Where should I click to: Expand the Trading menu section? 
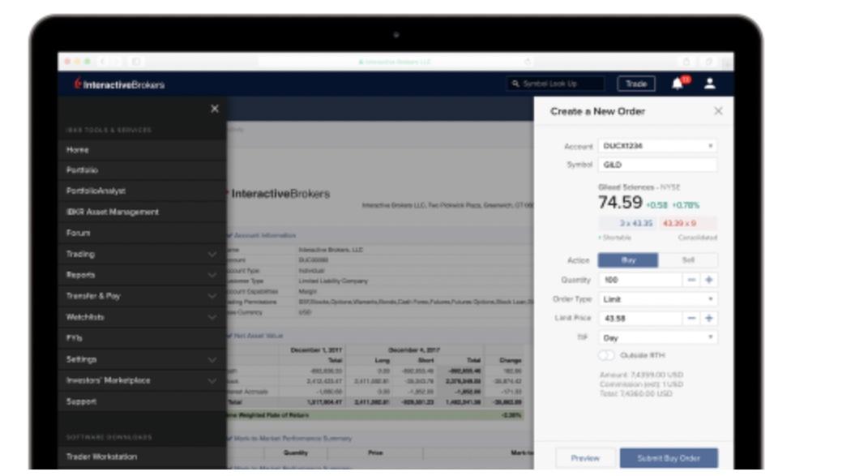pyautogui.click(x=142, y=255)
